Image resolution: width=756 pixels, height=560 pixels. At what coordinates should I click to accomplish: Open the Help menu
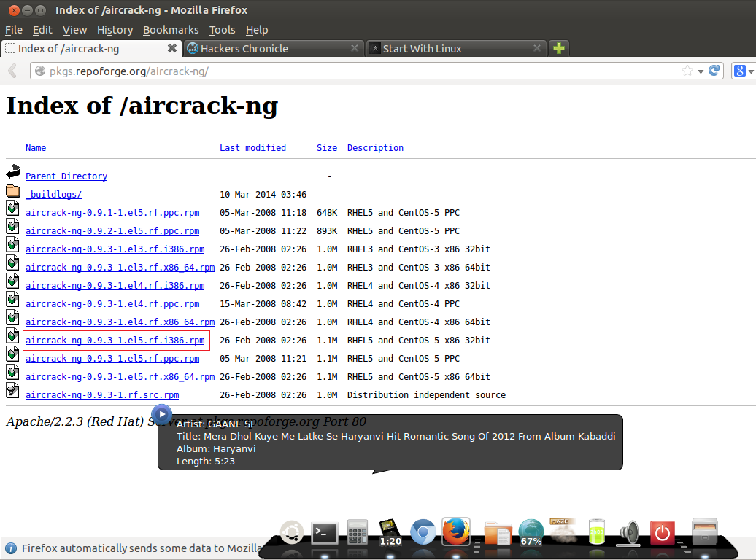click(257, 30)
